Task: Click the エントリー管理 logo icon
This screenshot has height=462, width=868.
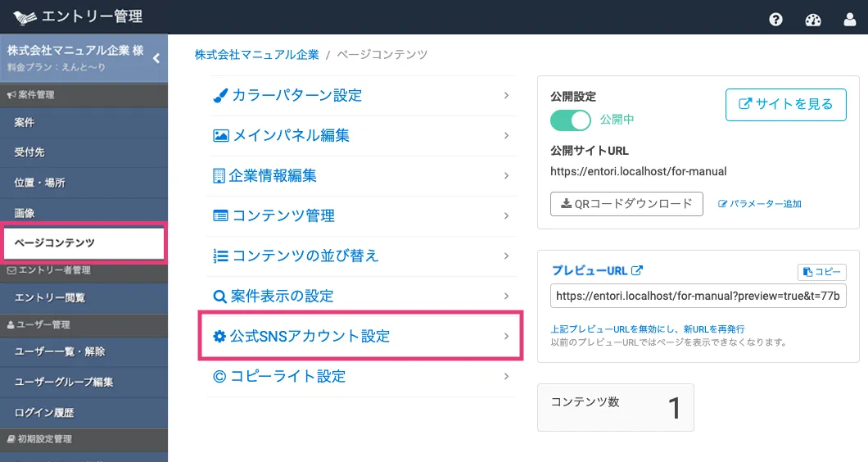Action: [x=25, y=17]
